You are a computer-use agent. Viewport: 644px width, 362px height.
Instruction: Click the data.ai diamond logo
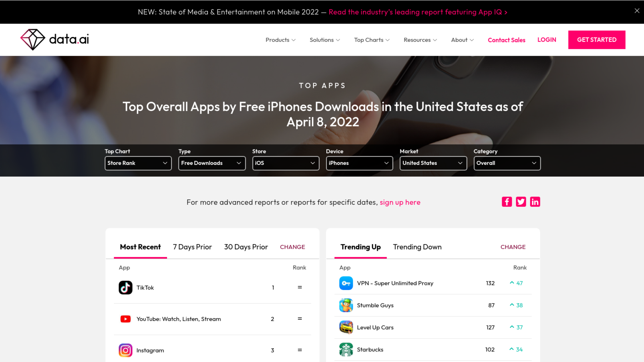pos(33,40)
